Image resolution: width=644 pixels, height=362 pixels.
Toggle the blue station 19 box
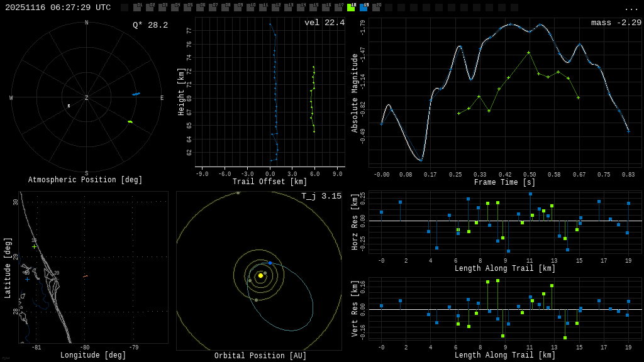(364, 8)
